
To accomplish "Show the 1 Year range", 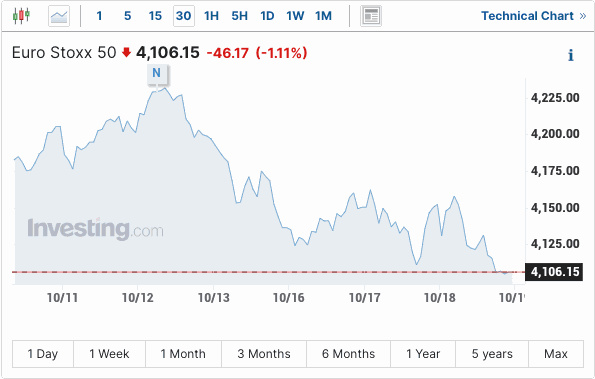I will [x=423, y=354].
